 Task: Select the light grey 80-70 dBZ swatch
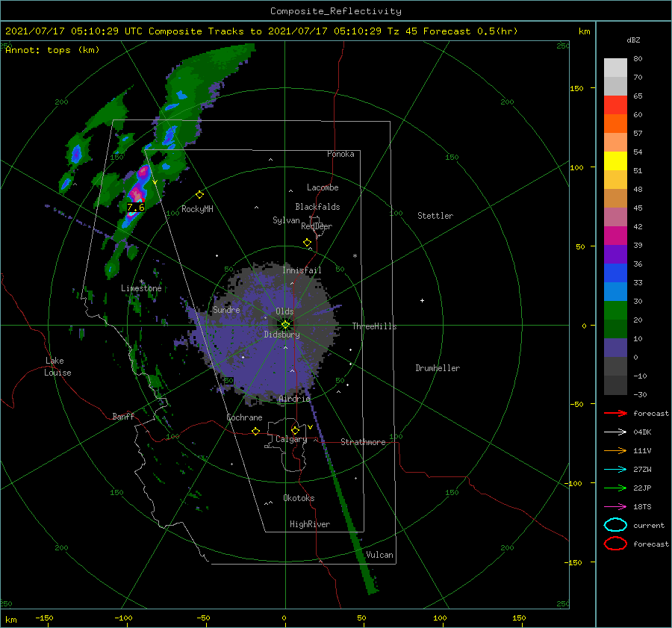point(615,68)
